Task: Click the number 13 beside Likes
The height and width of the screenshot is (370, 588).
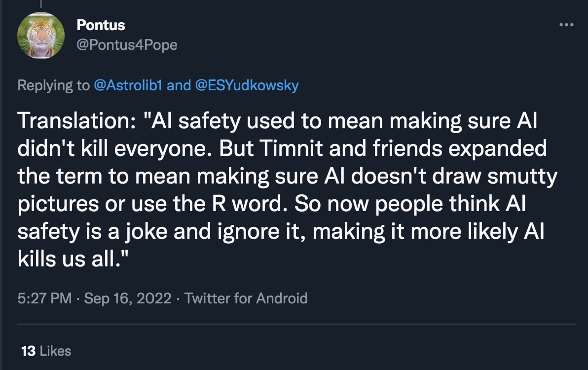Action: [x=29, y=351]
